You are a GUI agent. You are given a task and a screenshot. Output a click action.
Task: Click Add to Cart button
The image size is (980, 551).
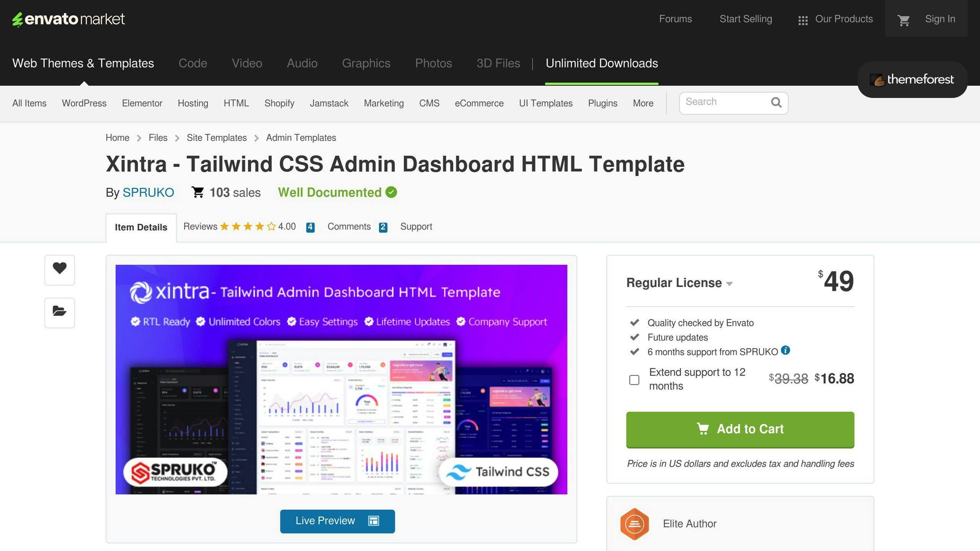click(x=740, y=430)
